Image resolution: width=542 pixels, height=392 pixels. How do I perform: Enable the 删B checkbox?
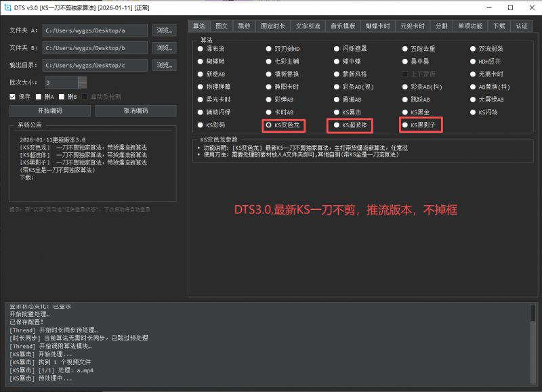tap(63, 96)
